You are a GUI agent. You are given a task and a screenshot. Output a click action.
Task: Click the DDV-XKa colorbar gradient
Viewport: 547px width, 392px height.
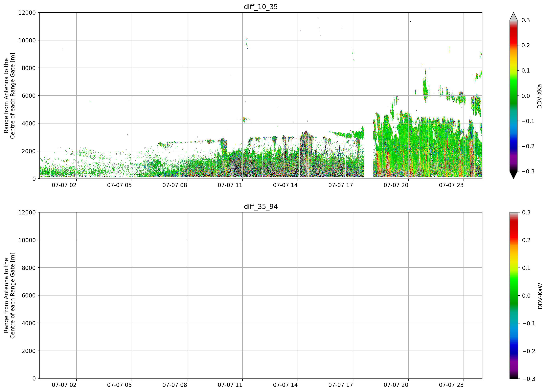point(513,96)
